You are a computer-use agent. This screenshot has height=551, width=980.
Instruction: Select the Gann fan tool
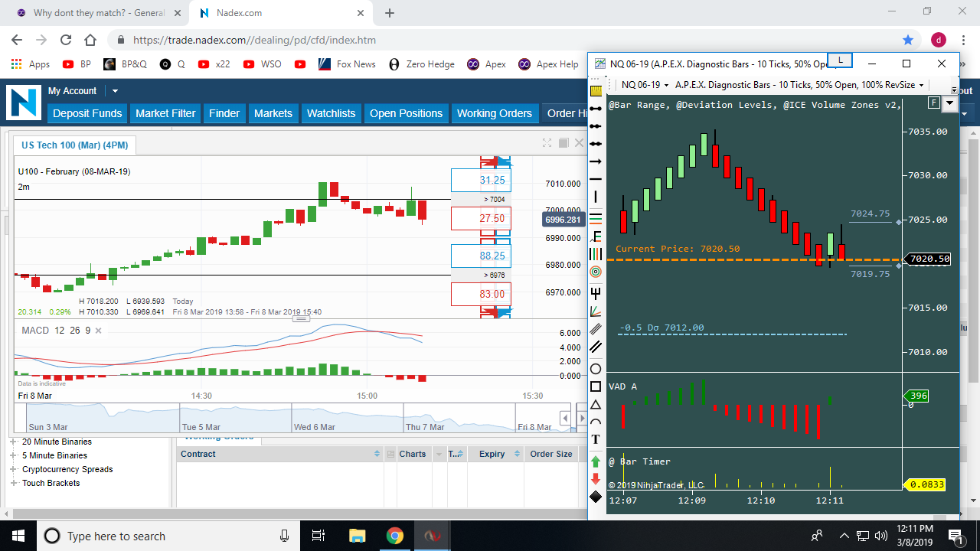pyautogui.click(x=596, y=311)
